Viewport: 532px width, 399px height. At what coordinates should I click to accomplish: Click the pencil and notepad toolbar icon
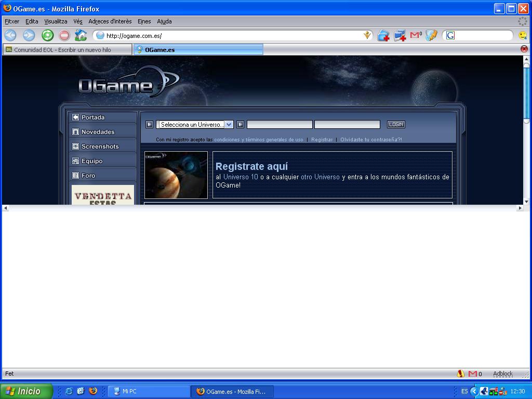click(432, 35)
